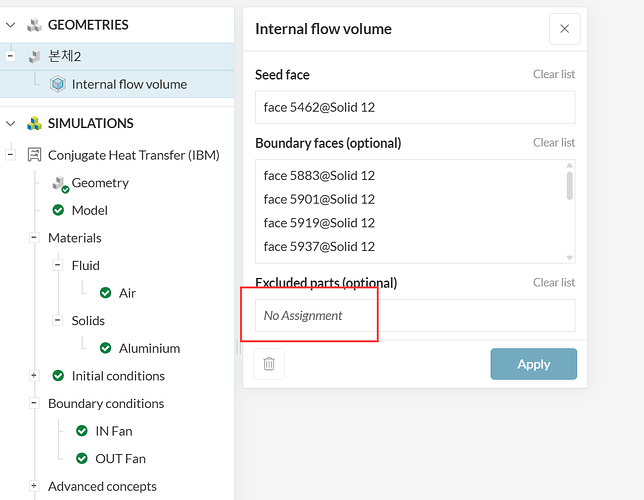
Task: Click the boundary faces scroll-up arrow
Action: [570, 165]
